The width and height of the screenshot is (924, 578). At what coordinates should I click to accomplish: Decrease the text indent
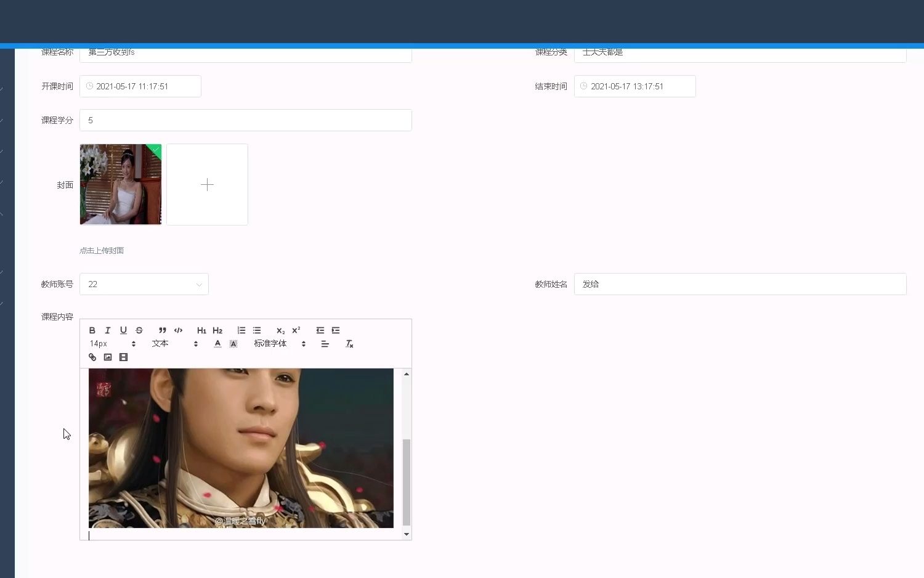pyautogui.click(x=320, y=330)
